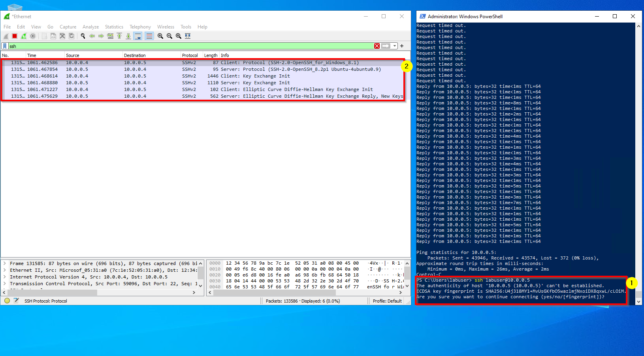The height and width of the screenshot is (356, 644).
Task: Click Save capture file icon
Action: pos(53,36)
